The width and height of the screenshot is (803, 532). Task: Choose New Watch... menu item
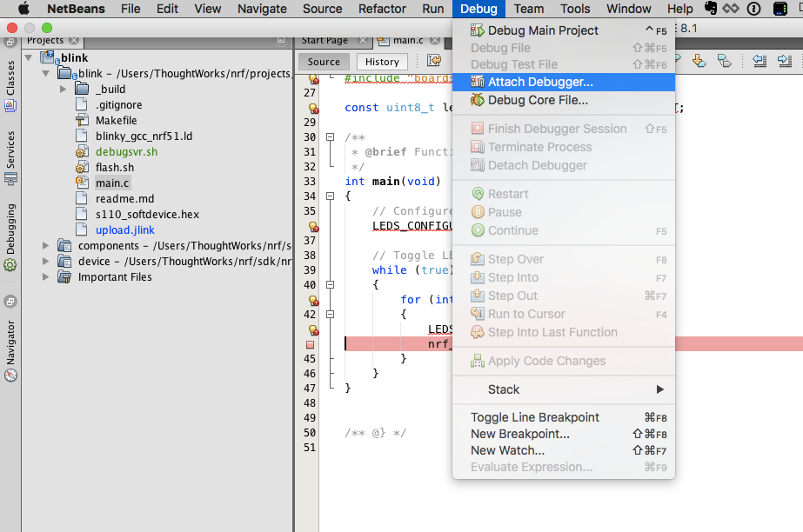click(x=564, y=450)
